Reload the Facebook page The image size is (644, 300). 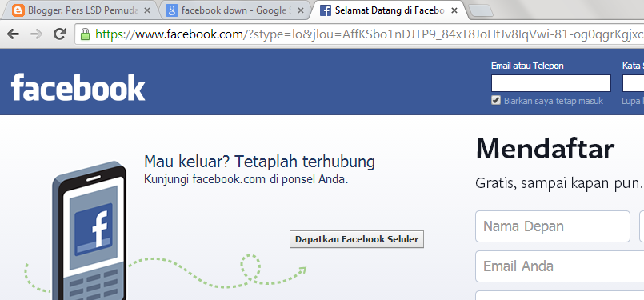[60, 34]
